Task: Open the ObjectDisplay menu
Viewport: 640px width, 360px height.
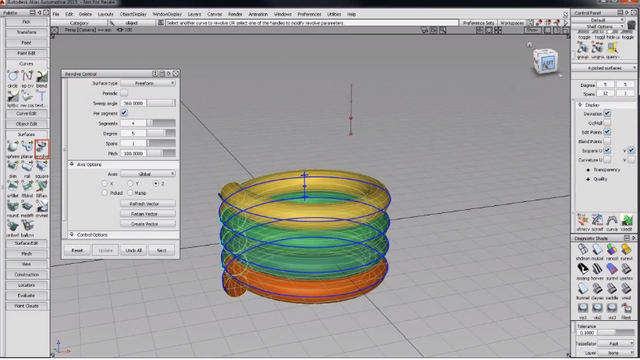Action: point(133,14)
